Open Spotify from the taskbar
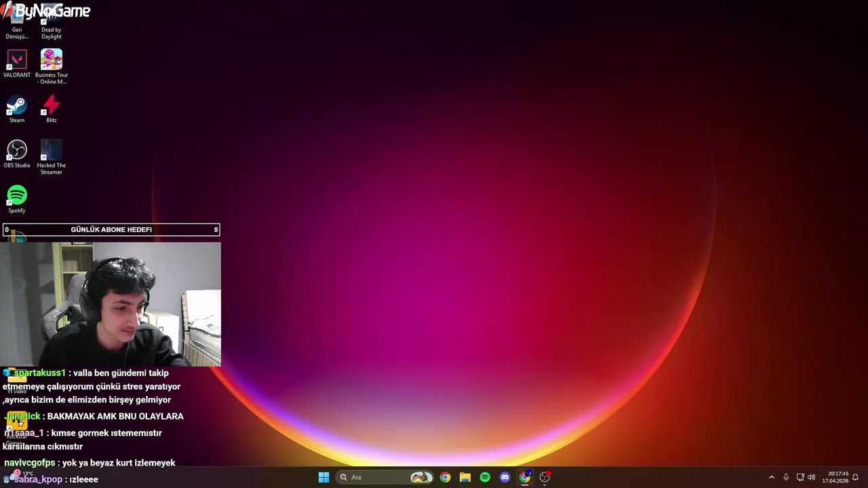This screenshot has width=868, height=488. pyautogui.click(x=485, y=477)
